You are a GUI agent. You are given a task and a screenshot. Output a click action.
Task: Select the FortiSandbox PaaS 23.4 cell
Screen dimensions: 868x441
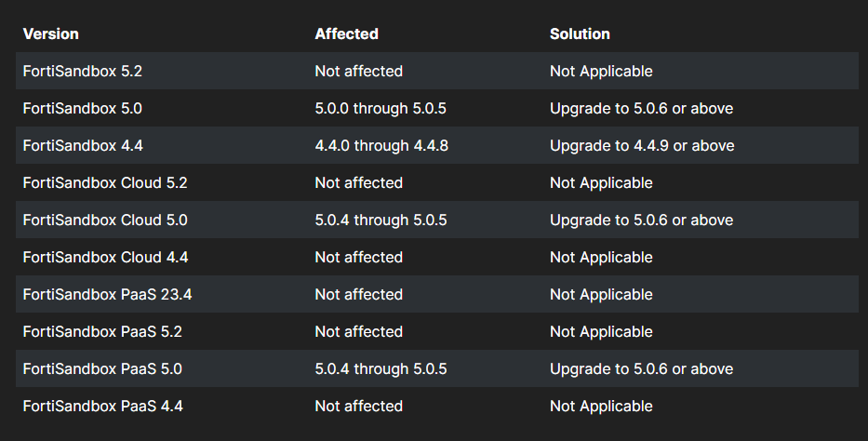107,294
